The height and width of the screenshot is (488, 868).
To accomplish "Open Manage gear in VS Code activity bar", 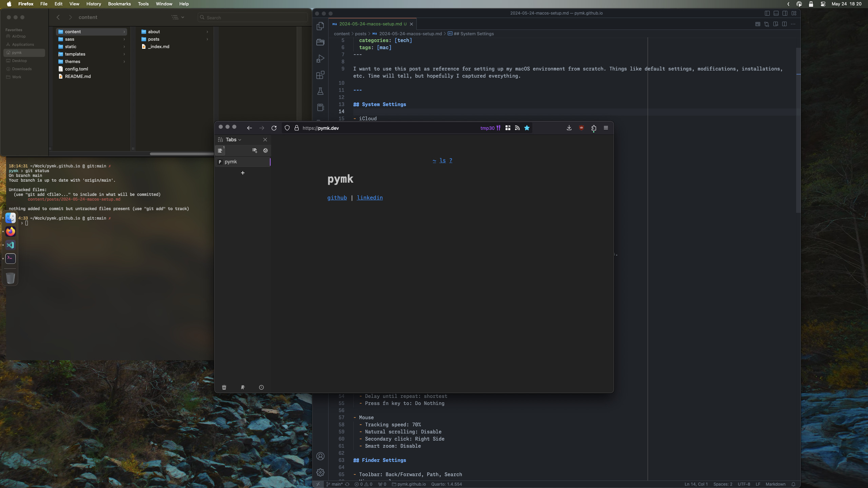I will 320,472.
